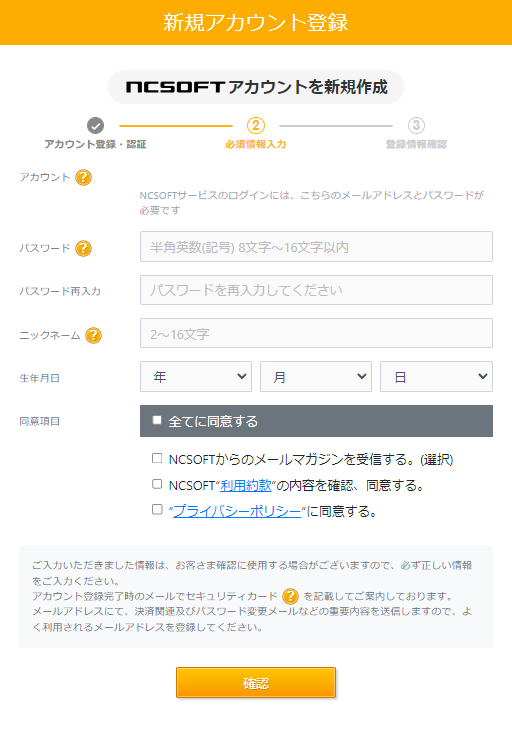512x730 pixels.
Task: Click into the ニックネーム text field
Action: point(317,333)
